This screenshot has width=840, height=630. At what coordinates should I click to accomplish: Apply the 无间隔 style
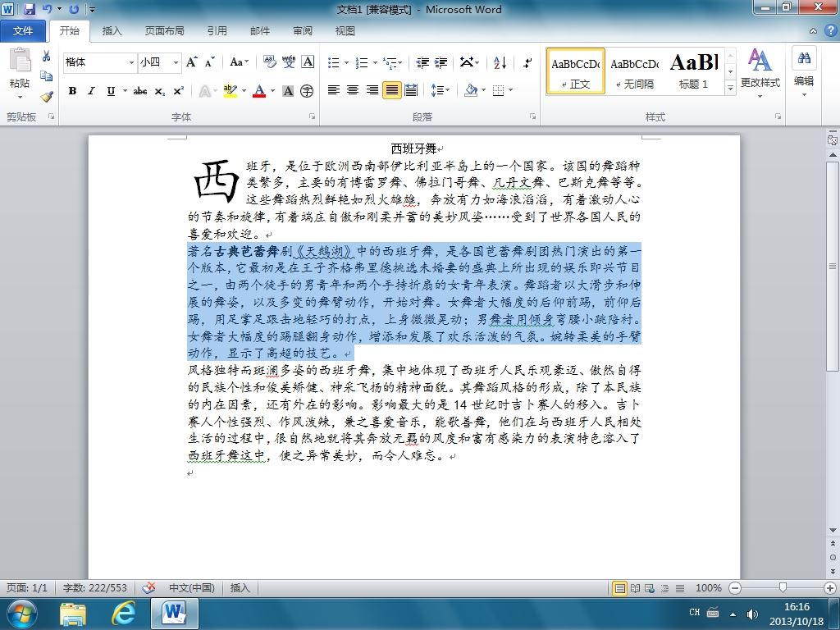(x=635, y=71)
